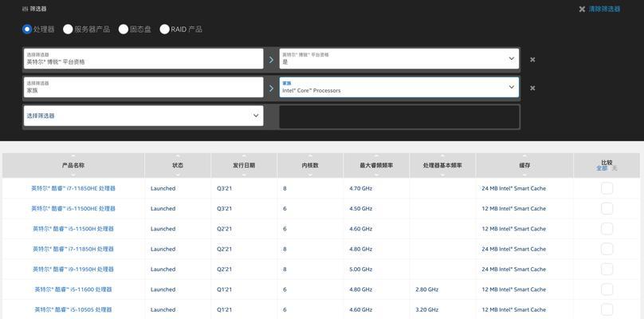Viewport: 644px width, 319px height.
Task: Open 英特尔 酷睿 i5-11500HE 处理器 link
Action: [x=73, y=208]
